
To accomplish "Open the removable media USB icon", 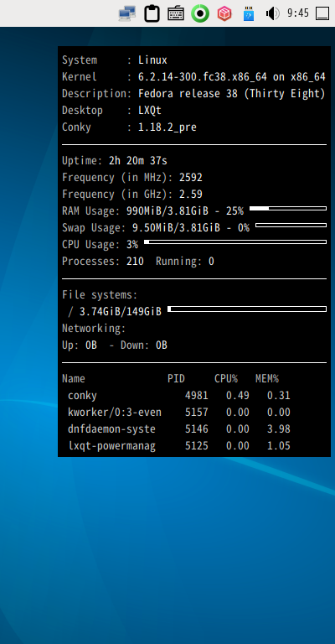I will 249,13.
